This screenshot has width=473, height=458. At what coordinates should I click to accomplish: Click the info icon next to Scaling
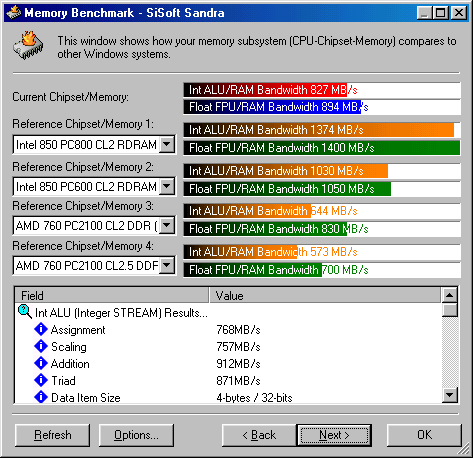tap(41, 346)
